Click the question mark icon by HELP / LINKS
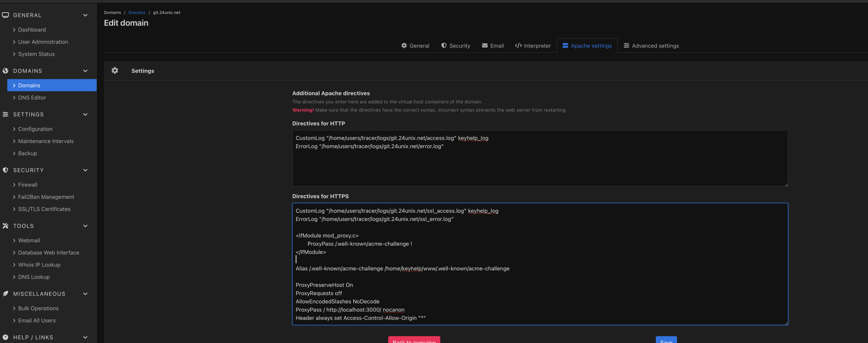Viewport: 868px width, 343px height. click(6, 337)
